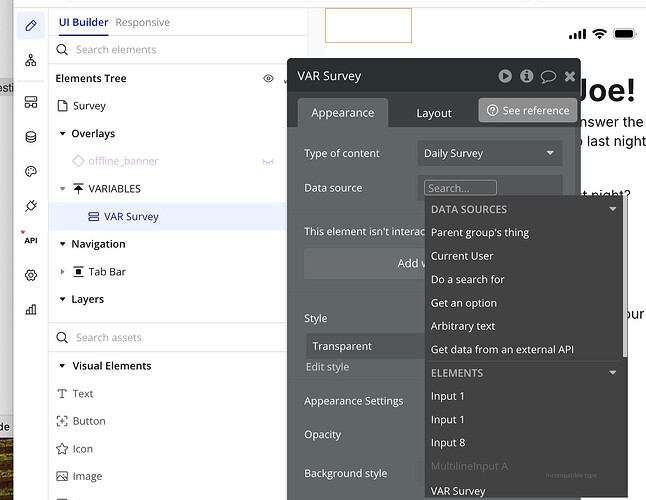Select offline_banner in Elements Tree

click(123, 161)
